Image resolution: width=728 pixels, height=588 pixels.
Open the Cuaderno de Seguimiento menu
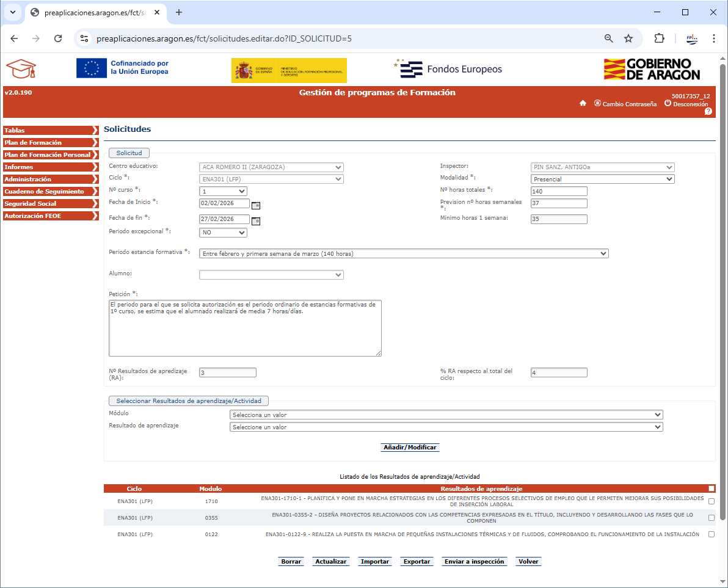pos(50,192)
